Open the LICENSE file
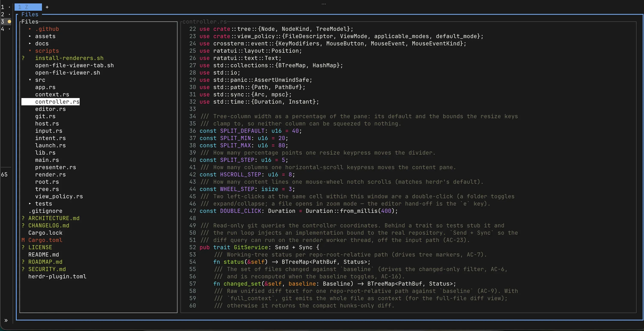The width and height of the screenshot is (644, 331). pyautogui.click(x=40, y=247)
